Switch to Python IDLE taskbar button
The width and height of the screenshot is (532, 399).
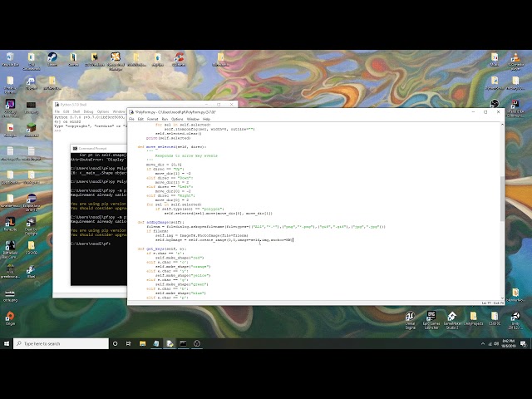170,343
